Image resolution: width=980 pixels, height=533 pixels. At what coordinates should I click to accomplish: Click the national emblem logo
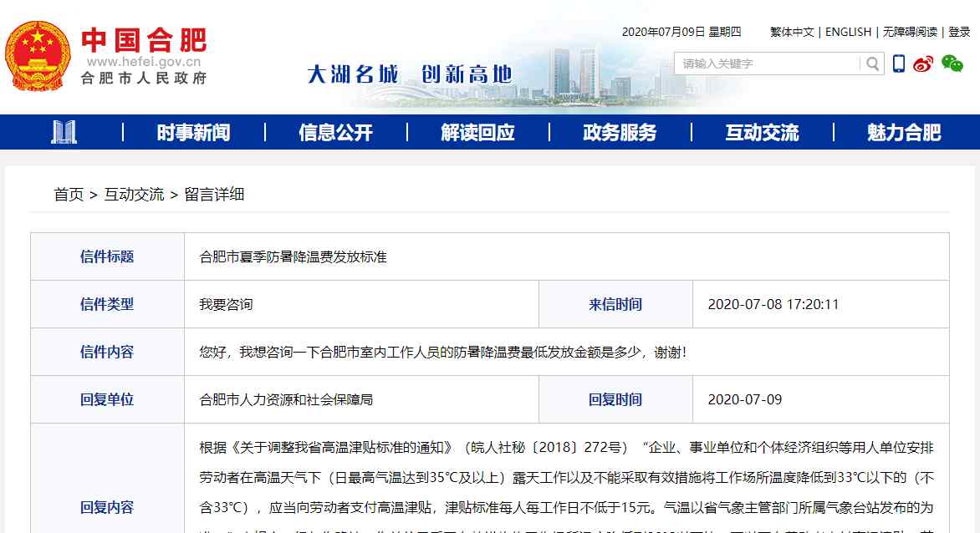pyautogui.click(x=38, y=55)
